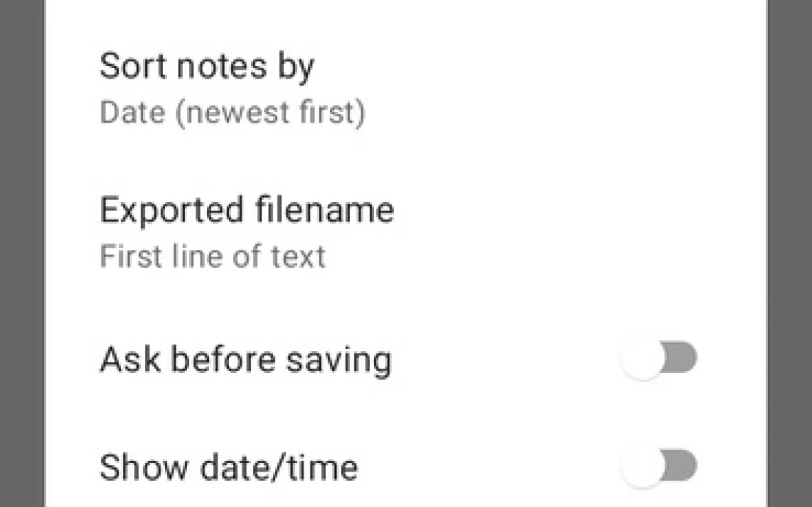Click the Sort notes by heading text
This screenshot has height=507, width=812.
206,66
